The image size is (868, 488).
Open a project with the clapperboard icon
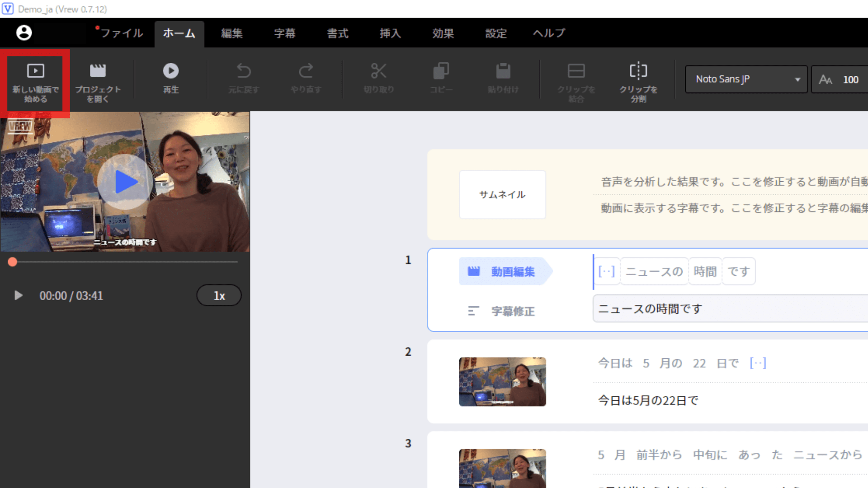(x=98, y=71)
